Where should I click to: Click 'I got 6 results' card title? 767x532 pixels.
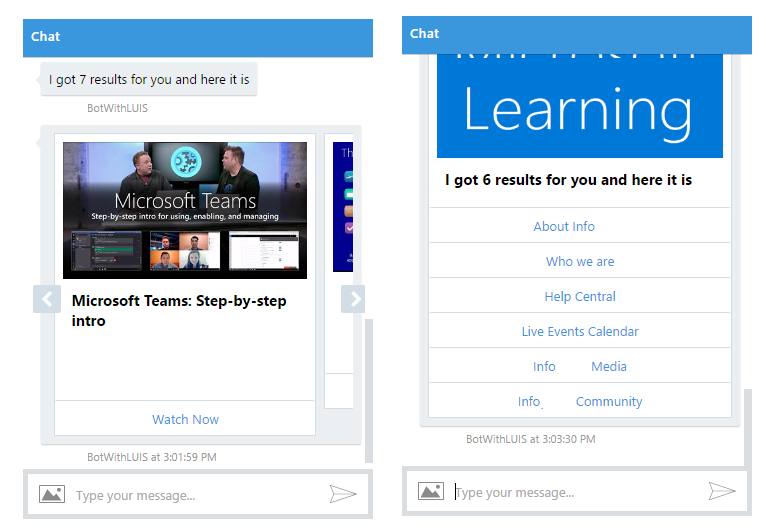pos(568,180)
